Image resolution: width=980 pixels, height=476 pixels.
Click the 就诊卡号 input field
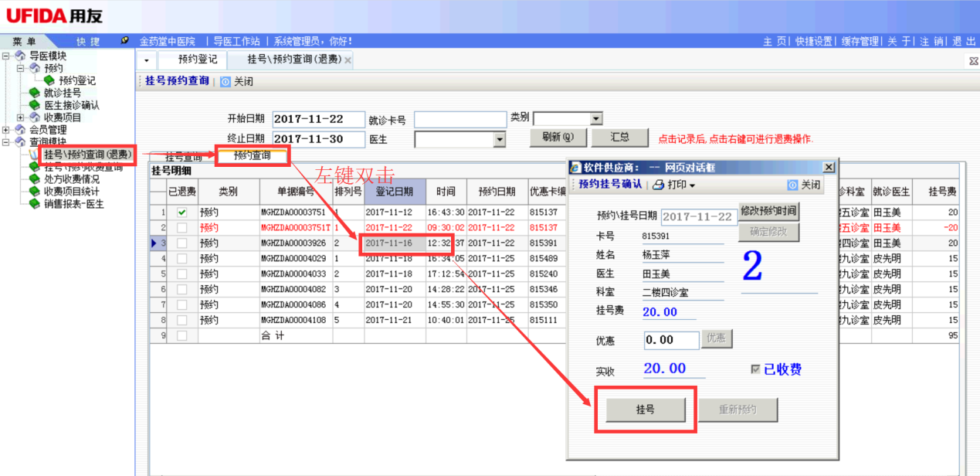pyautogui.click(x=460, y=120)
